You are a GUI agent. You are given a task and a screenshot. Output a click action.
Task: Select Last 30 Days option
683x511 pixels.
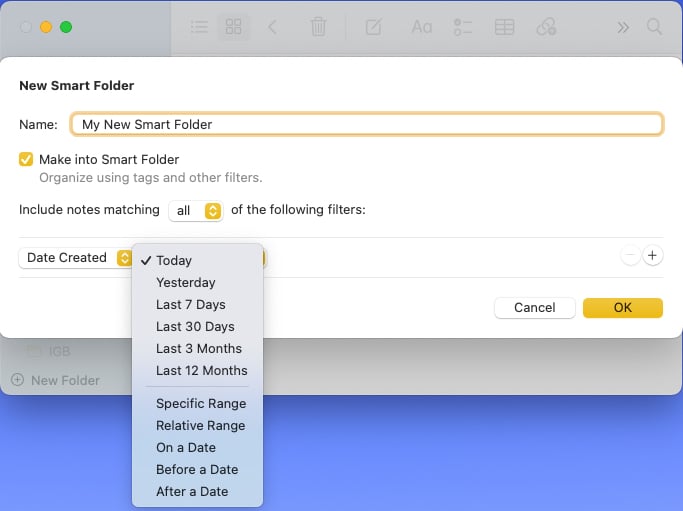pyautogui.click(x=197, y=327)
